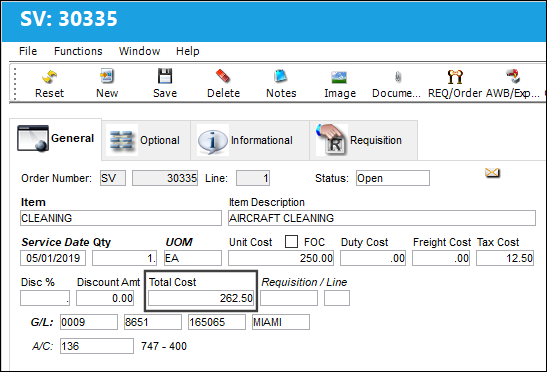Click the G/L field showing 8651
The width and height of the screenshot is (547, 372).
click(153, 322)
